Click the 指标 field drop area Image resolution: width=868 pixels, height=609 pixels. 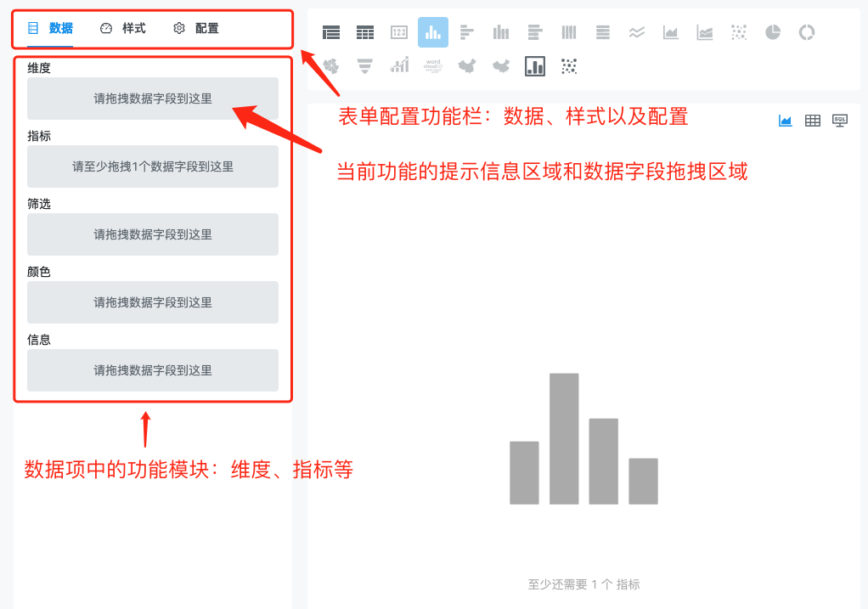click(152, 166)
